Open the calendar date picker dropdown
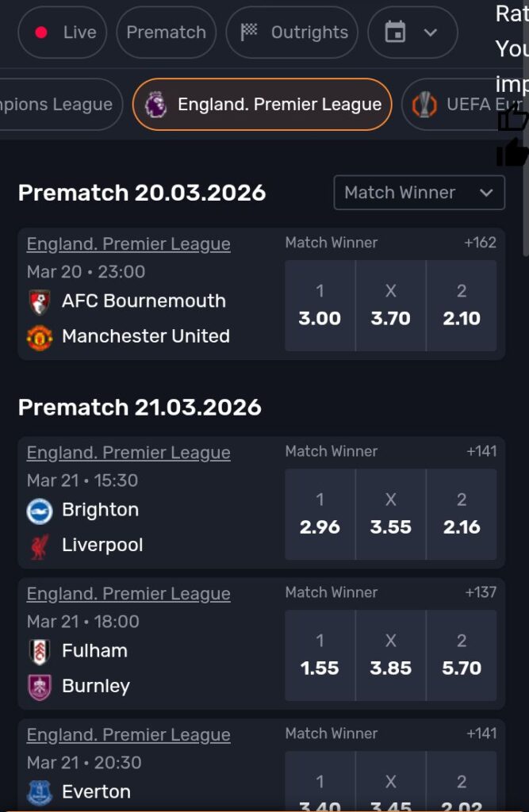This screenshot has height=812, width=529. click(x=412, y=33)
